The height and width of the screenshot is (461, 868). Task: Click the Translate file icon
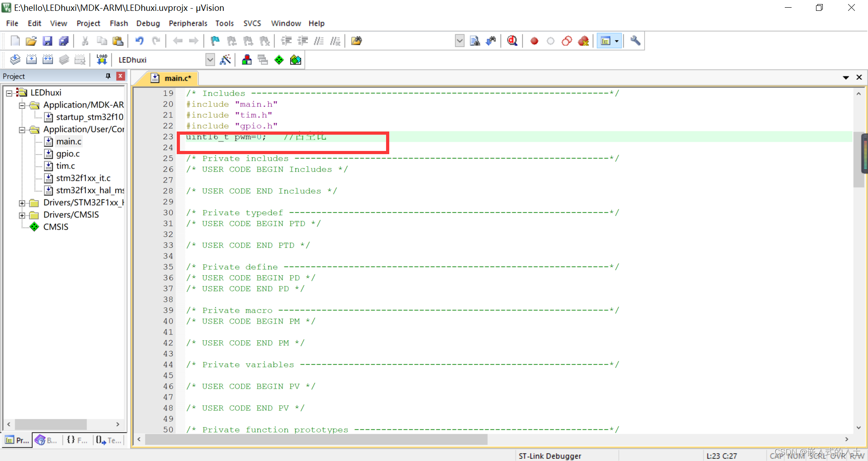[15, 60]
